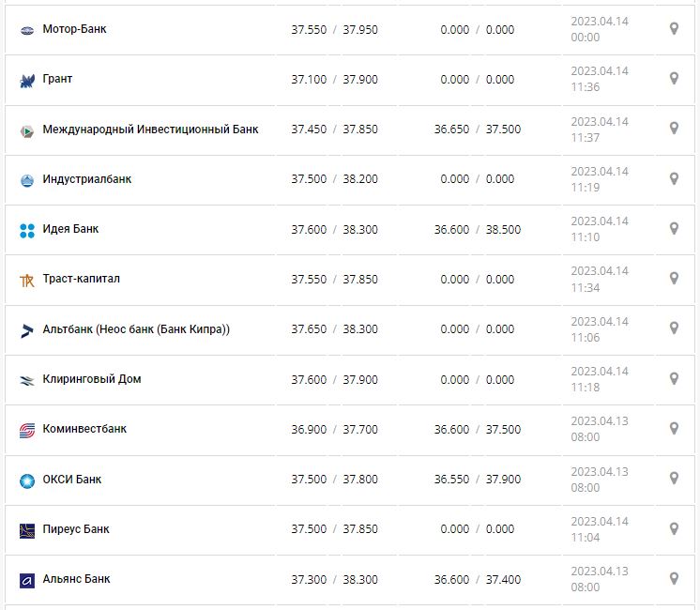Click the Индустриалбанк logo icon

(x=26, y=180)
